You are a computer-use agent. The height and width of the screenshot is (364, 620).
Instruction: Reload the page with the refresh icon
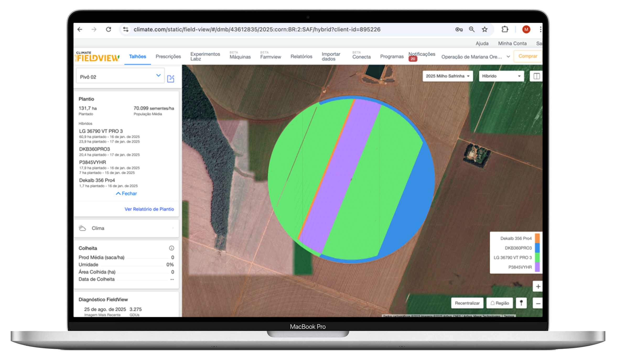(109, 29)
